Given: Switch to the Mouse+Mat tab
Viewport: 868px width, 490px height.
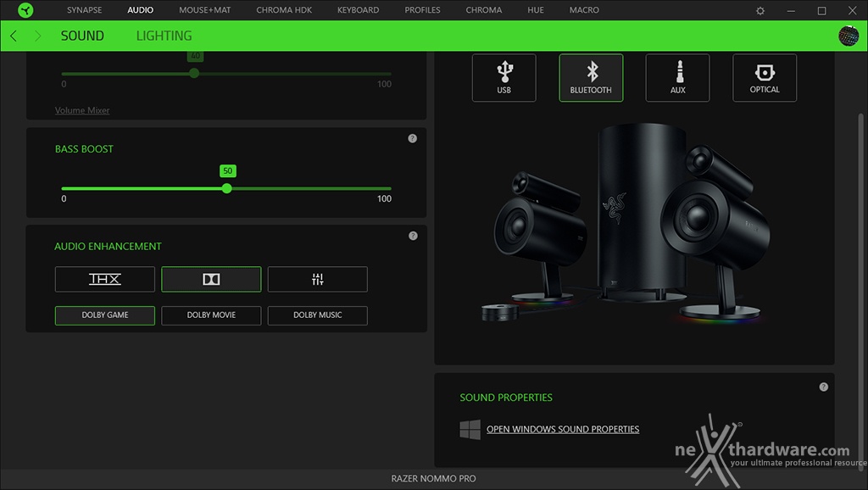Looking at the screenshot, I should 205,10.
